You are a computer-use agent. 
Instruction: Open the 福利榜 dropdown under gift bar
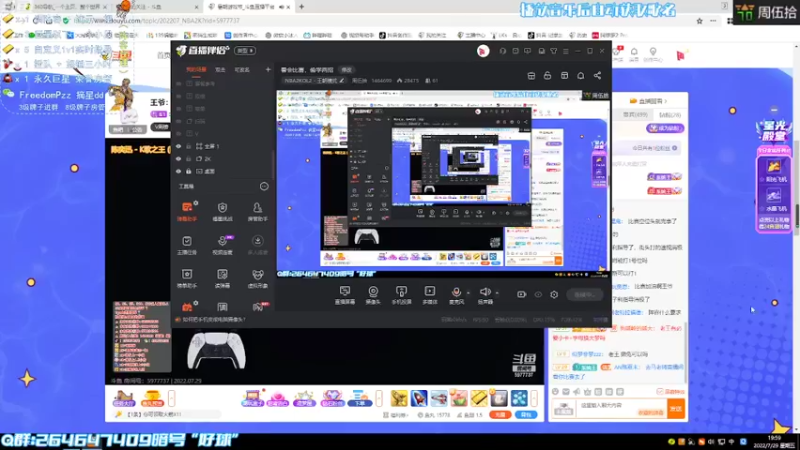click(396, 415)
